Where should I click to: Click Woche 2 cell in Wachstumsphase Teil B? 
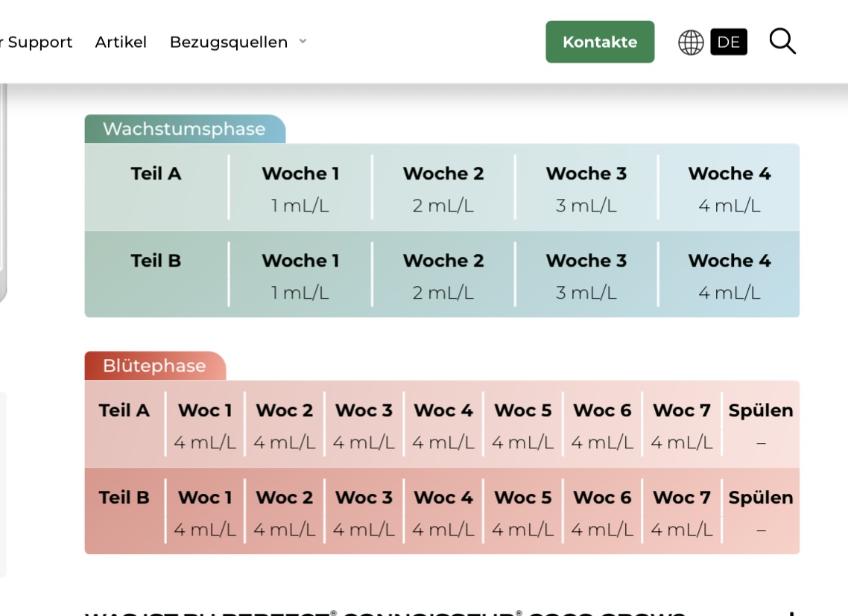(x=443, y=276)
